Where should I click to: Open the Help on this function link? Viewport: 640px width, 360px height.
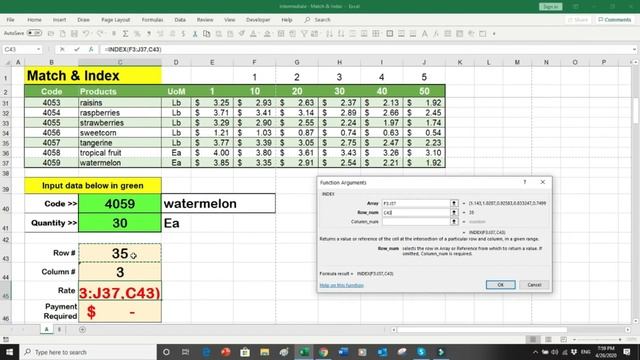point(342,285)
